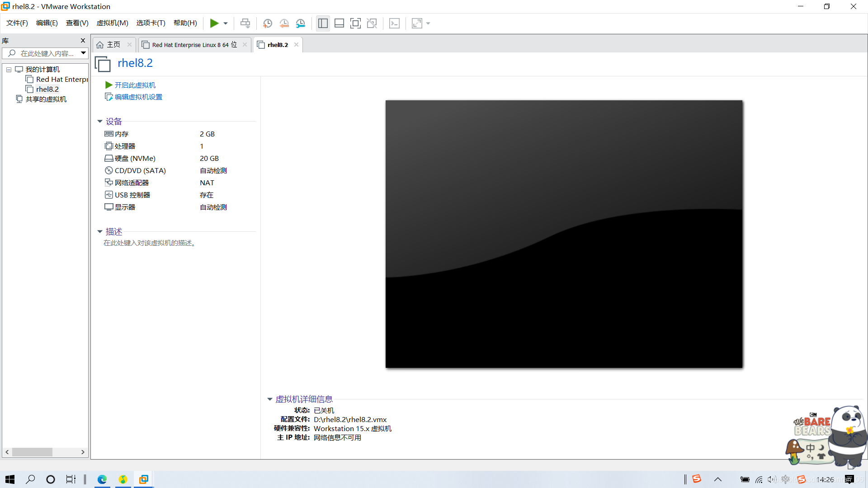Open the snapshot manager icon
Viewport: 868px width, 488px height.
[x=301, y=23]
